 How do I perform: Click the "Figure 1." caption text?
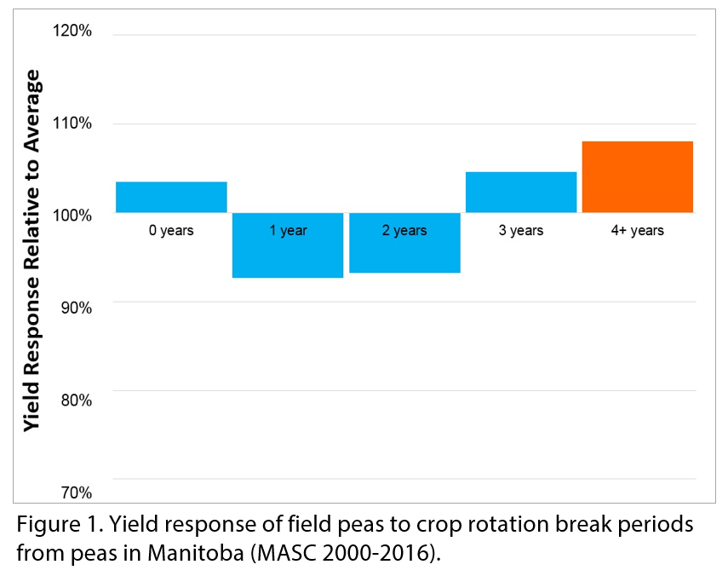point(53,524)
